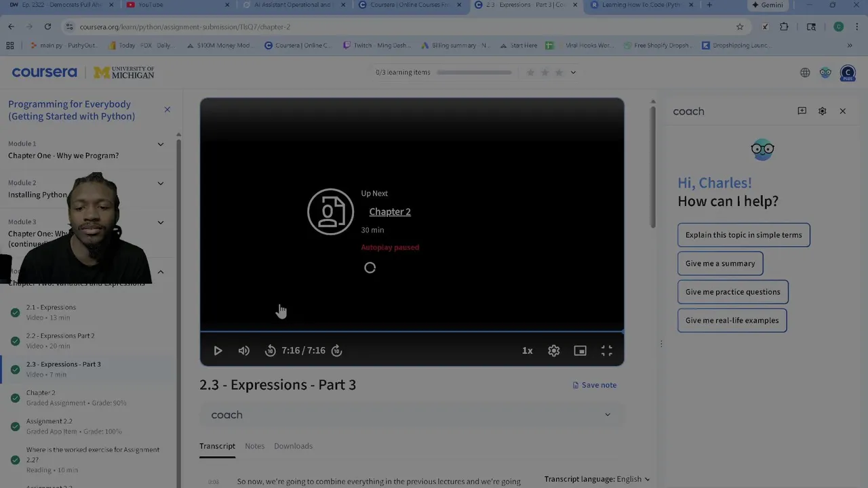
Task: Open 2.2 - Expressions Part 2 video
Action: pyautogui.click(x=88, y=341)
